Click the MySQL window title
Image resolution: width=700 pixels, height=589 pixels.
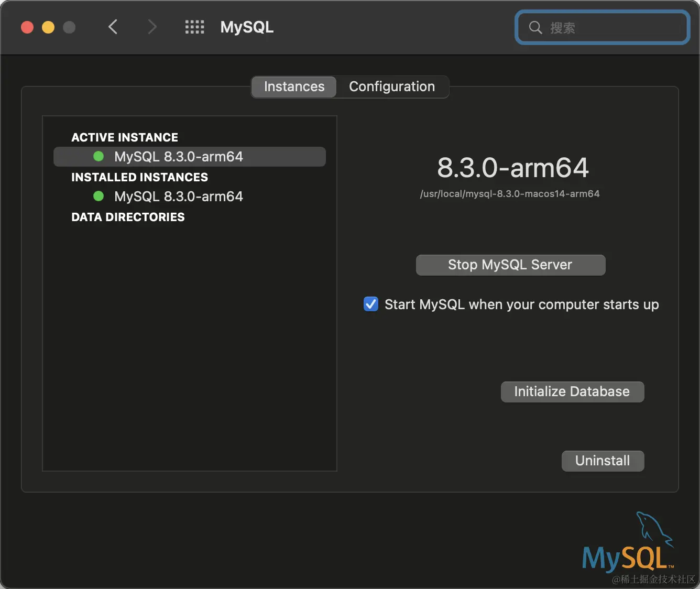[247, 27]
